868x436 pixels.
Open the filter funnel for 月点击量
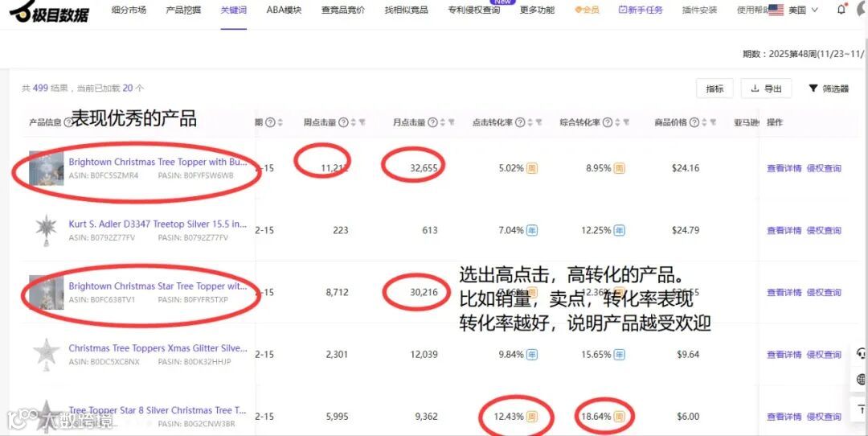pyautogui.click(x=451, y=122)
